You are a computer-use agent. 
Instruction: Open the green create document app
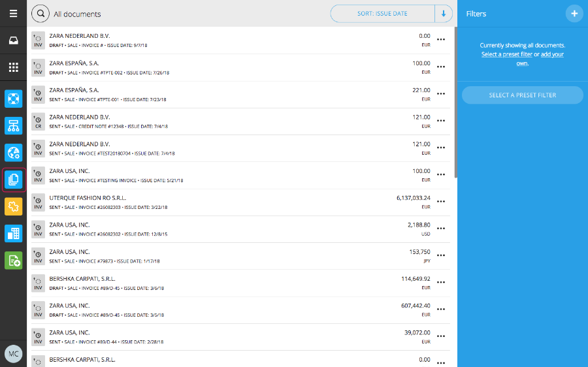pos(14,261)
